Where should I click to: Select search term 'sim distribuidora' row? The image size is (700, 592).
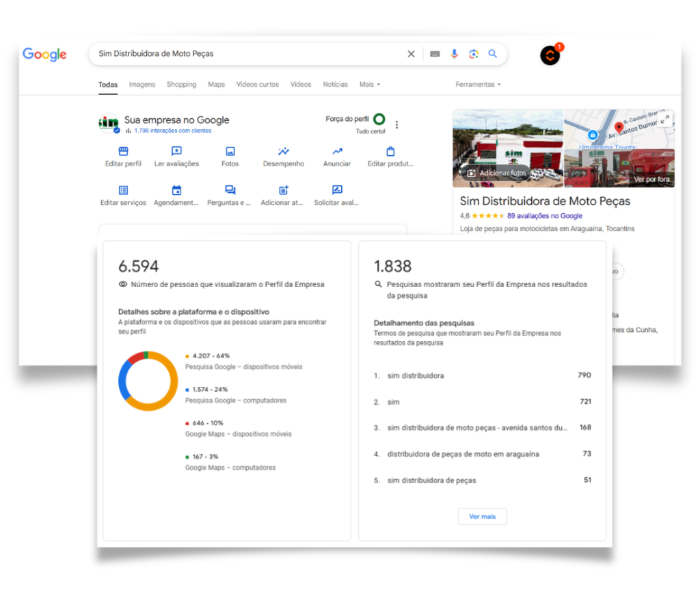click(482, 375)
